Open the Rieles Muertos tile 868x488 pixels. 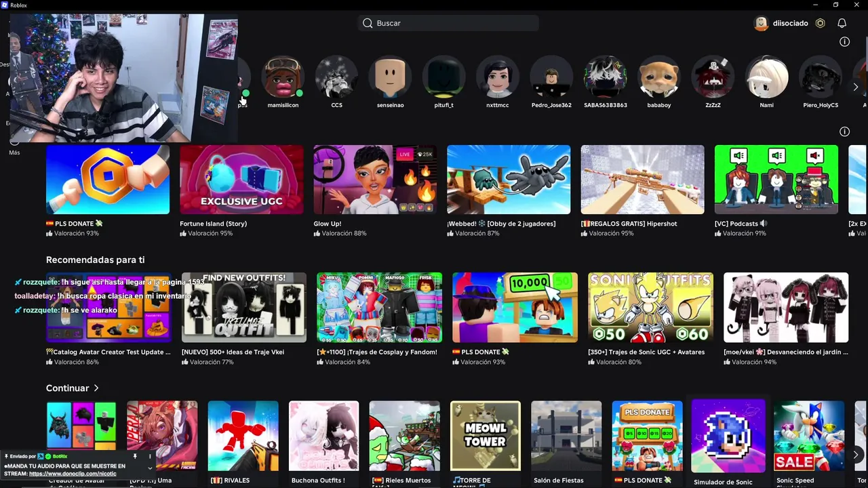coord(405,436)
